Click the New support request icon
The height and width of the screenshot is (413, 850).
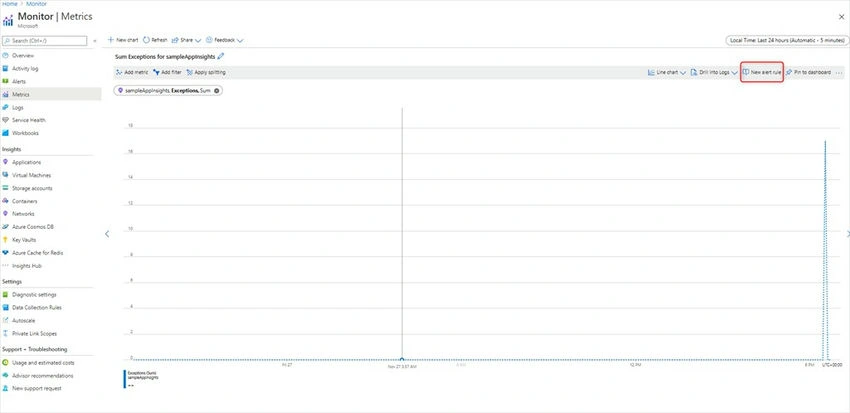[x=6, y=389]
